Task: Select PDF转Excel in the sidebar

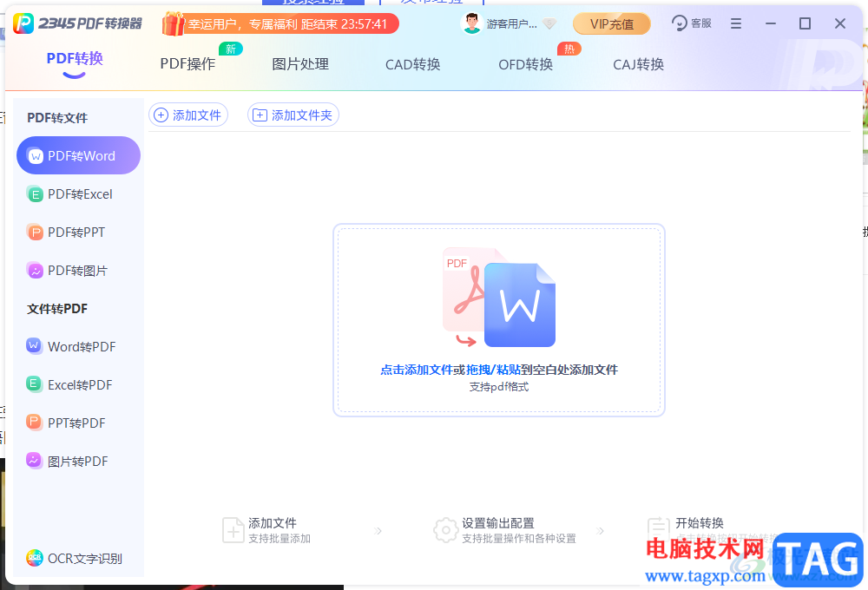Action: coord(79,194)
